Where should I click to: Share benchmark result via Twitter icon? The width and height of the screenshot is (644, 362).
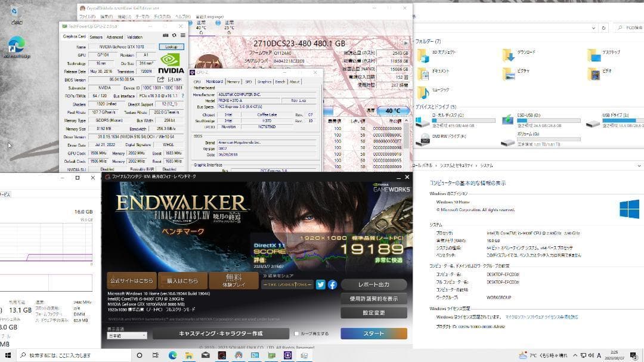(x=321, y=285)
